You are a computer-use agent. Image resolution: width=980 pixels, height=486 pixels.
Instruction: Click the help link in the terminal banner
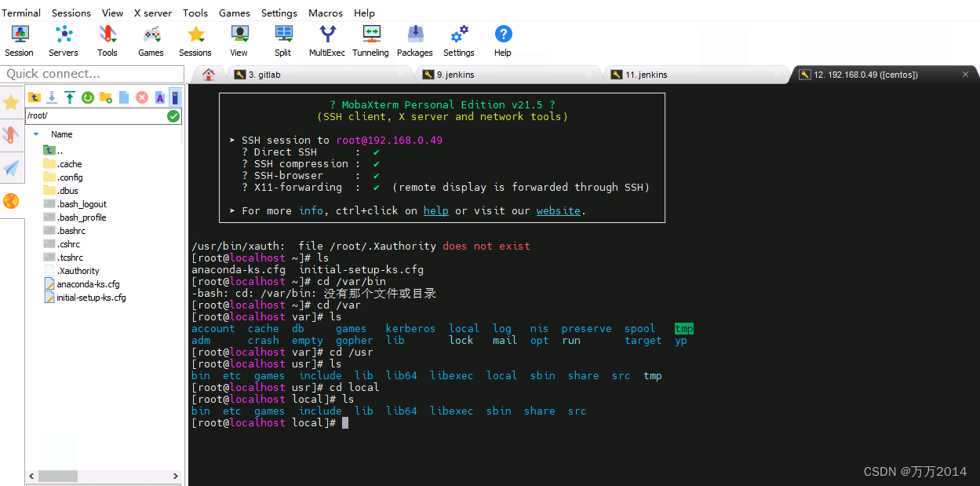(436, 210)
